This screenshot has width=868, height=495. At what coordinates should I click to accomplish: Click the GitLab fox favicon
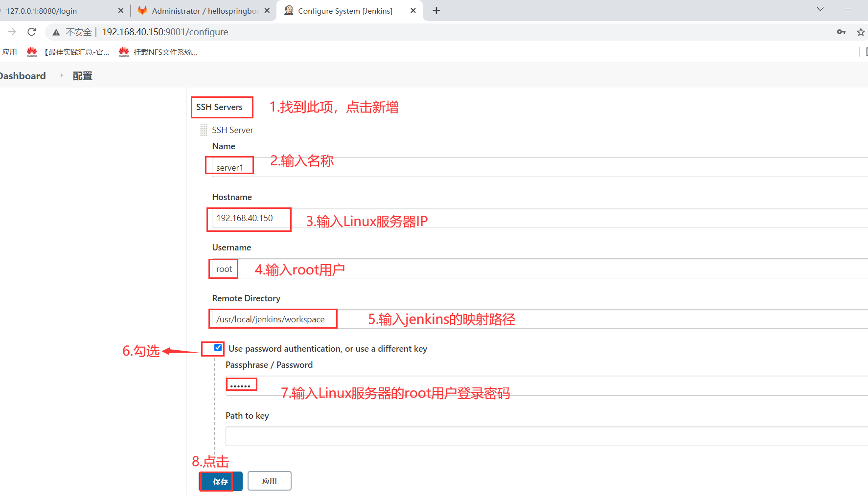tap(142, 10)
